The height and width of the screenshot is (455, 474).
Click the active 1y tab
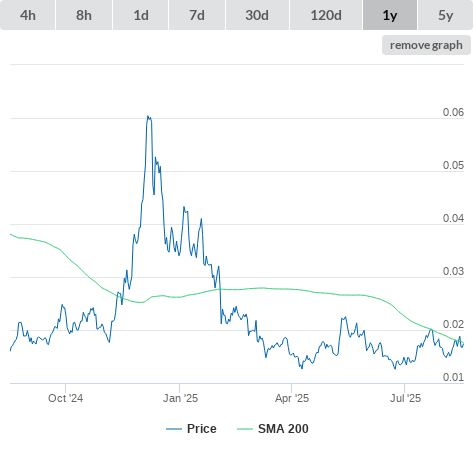[x=390, y=15]
